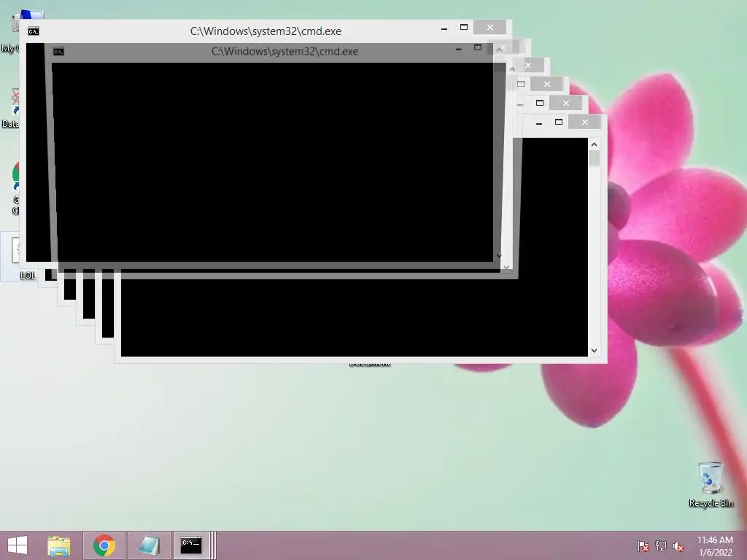Image resolution: width=747 pixels, height=560 pixels.
Task: Open the system menu icon of the white-titled cmd window
Action: click(x=34, y=31)
